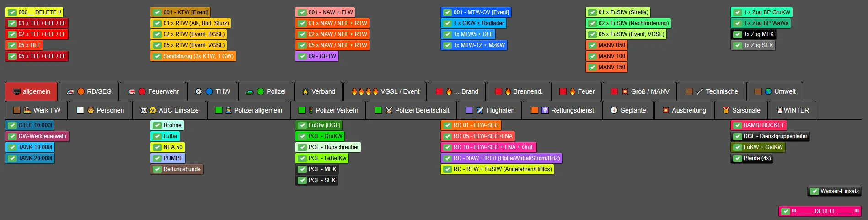The height and width of the screenshot is (220, 868).
Task: Click the checkmark on Wasser-Einsatz entry
Action: (814, 191)
